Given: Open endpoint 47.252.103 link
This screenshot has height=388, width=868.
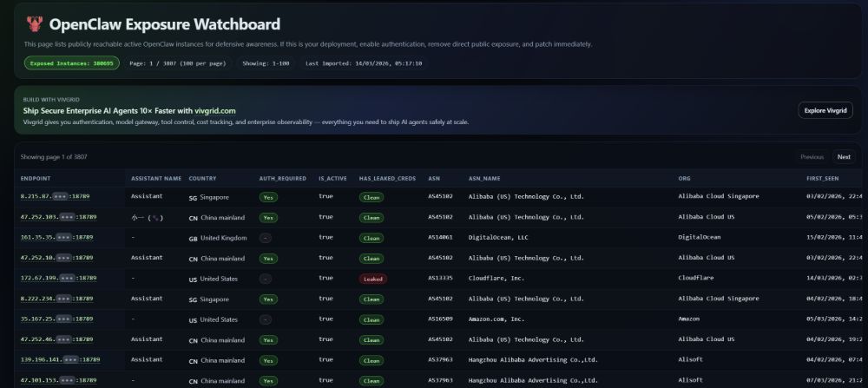Looking at the screenshot, I should pyautogui.click(x=58, y=217).
